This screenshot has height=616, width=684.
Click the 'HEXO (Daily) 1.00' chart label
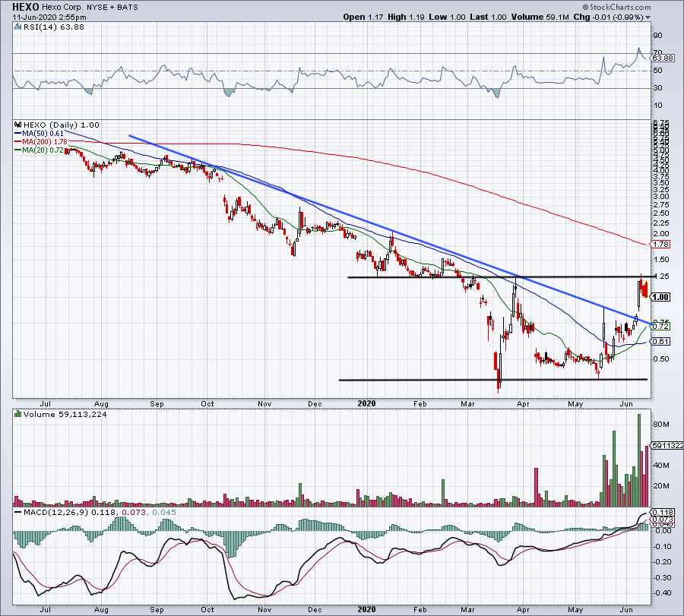pyautogui.click(x=62, y=125)
